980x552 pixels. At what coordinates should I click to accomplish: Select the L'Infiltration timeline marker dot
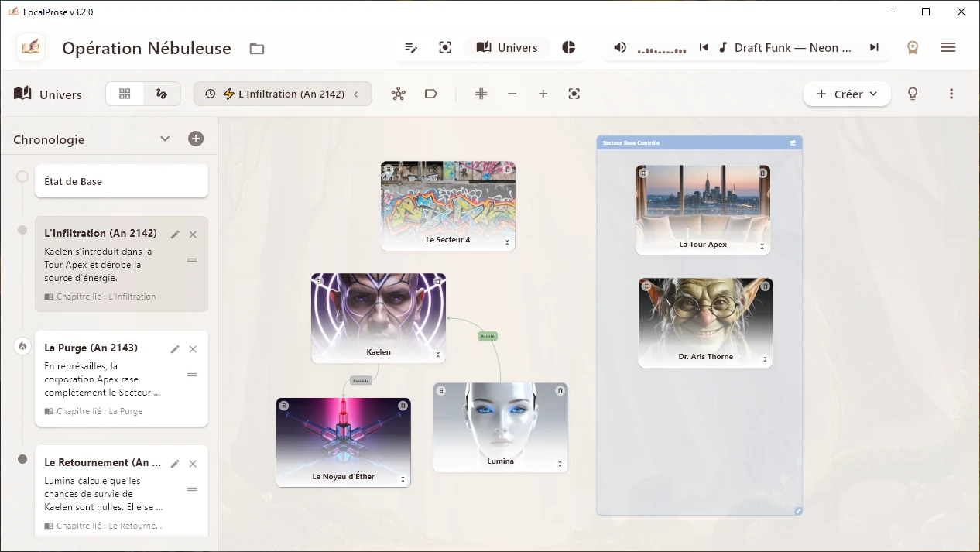click(x=22, y=230)
